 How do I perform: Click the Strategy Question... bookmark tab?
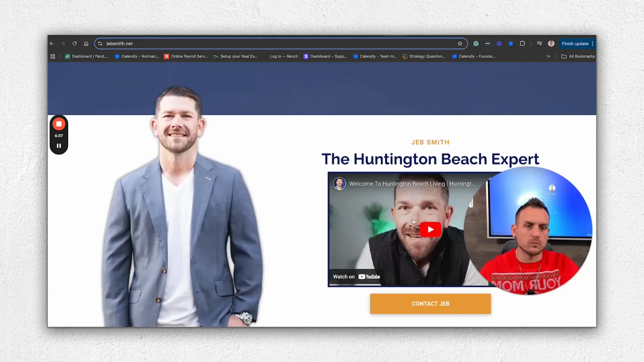(424, 56)
